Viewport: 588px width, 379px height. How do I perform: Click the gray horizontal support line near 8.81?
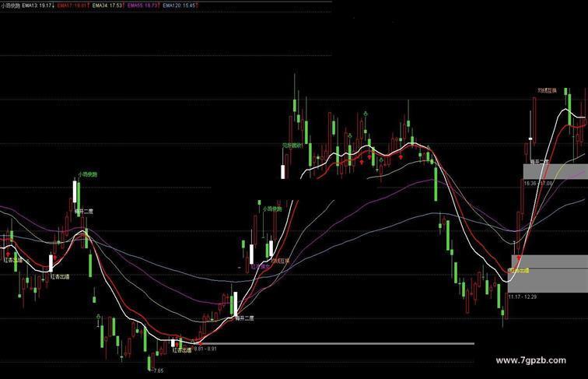coord(338,343)
